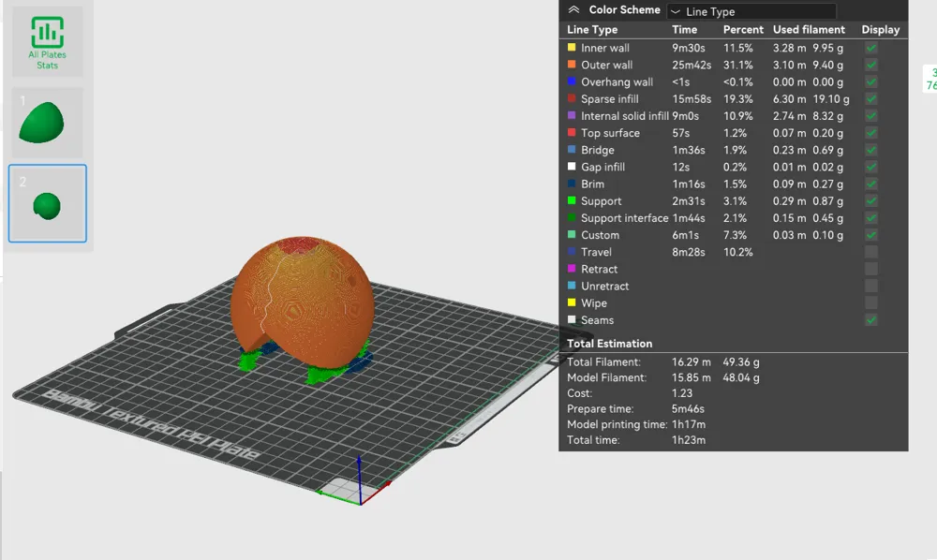This screenshot has width=937, height=560.
Task: Toggle Top surface display checkbox
Action: click(x=871, y=133)
